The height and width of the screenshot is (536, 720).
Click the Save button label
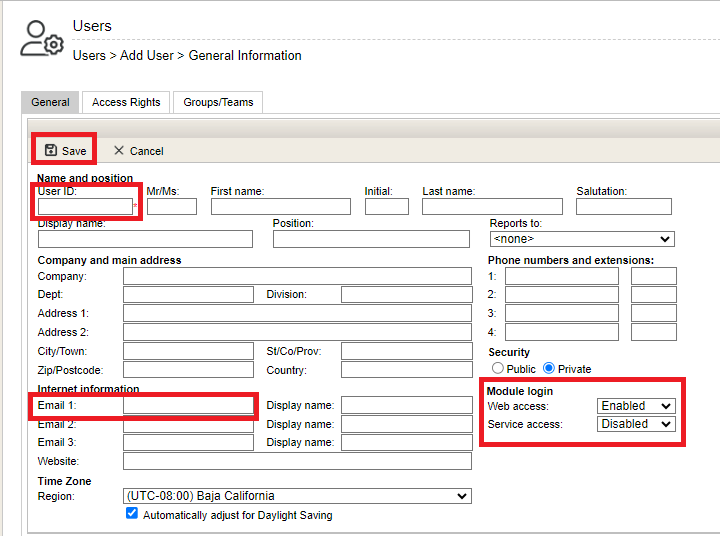click(74, 151)
